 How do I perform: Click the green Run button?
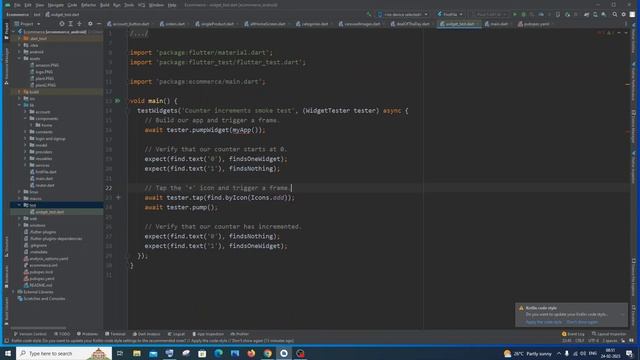point(515,14)
